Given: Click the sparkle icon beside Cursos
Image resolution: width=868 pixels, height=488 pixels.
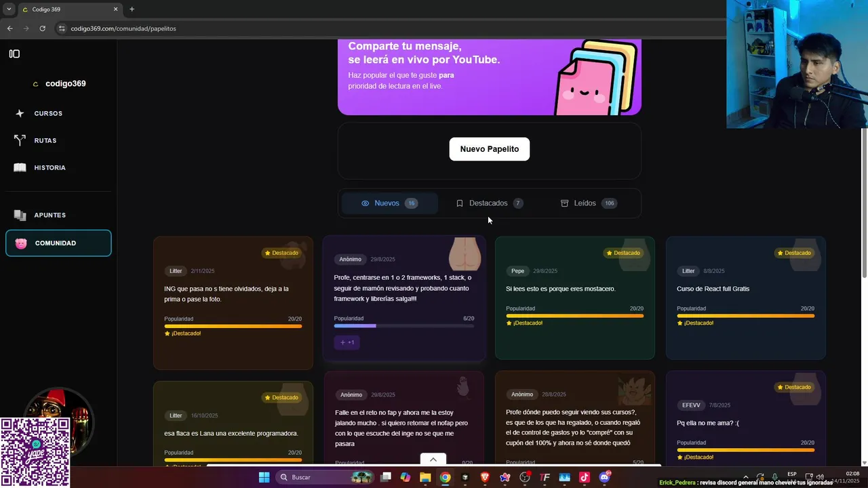Looking at the screenshot, I should pyautogui.click(x=20, y=113).
